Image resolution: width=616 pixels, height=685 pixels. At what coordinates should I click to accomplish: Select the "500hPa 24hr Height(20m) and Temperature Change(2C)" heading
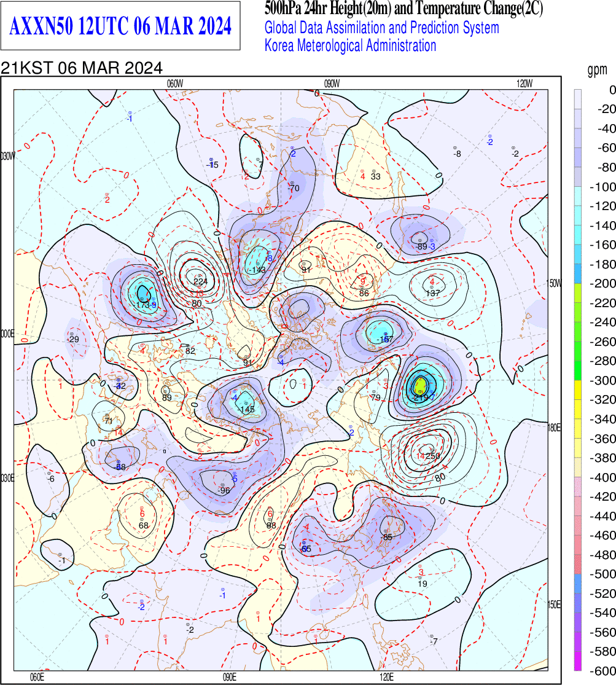pos(404,9)
